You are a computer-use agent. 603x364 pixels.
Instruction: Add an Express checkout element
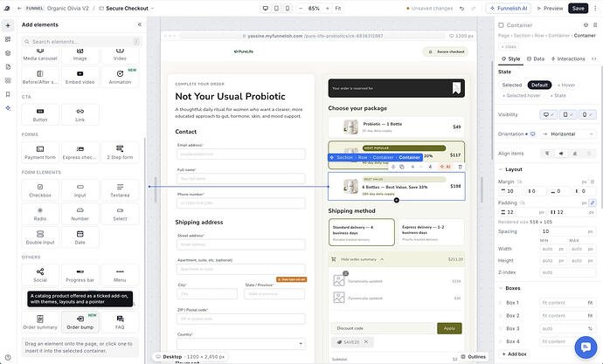coord(80,153)
